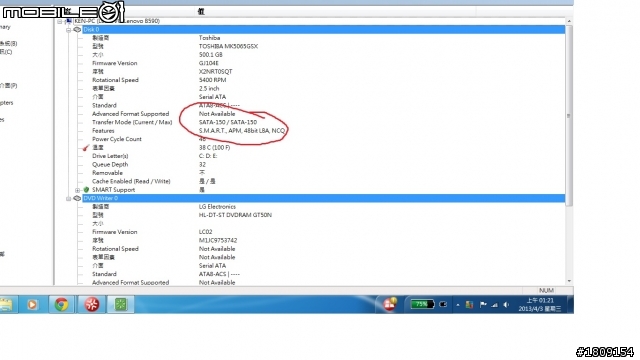Click the Toshiba manufacturer value
Image resolution: width=640 pixels, height=360 pixels.
209,38
